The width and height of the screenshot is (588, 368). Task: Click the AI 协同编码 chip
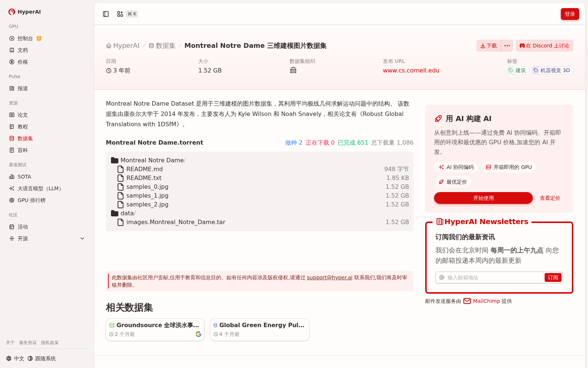click(456, 167)
